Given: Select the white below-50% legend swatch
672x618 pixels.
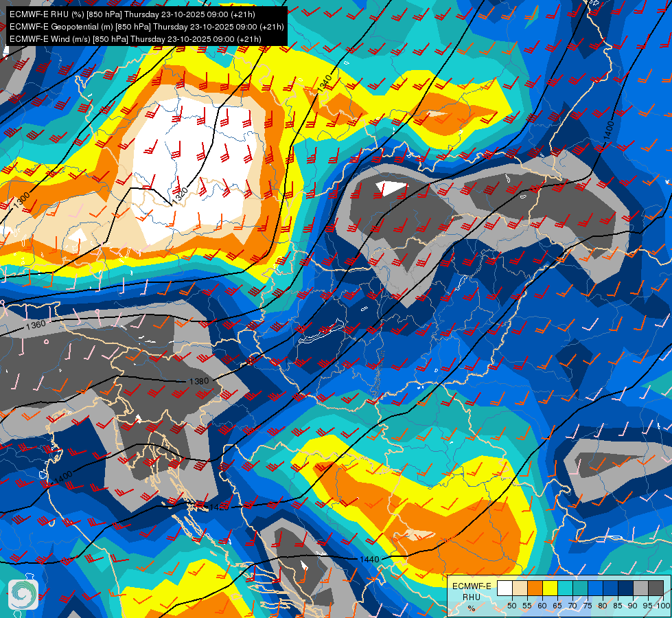Looking at the screenshot, I should pos(505,588).
